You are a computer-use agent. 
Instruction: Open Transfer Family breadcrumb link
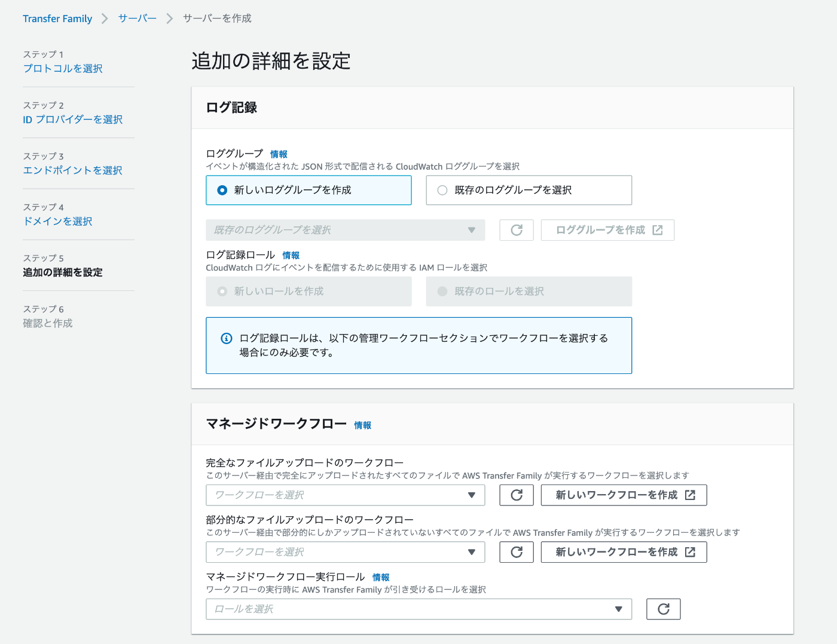57,19
